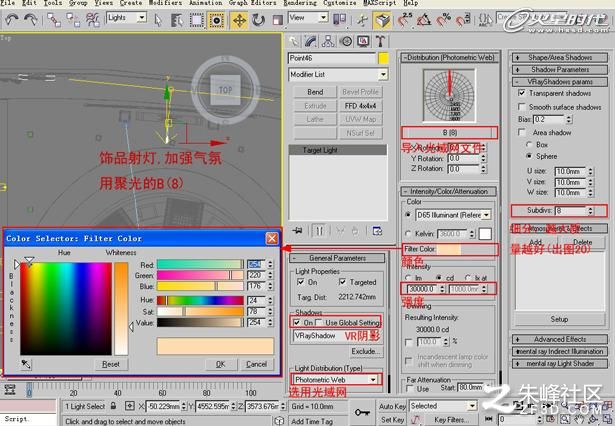This screenshot has width=615, height=426.
Task: Enable the Area shadow checkbox
Action: (x=521, y=133)
